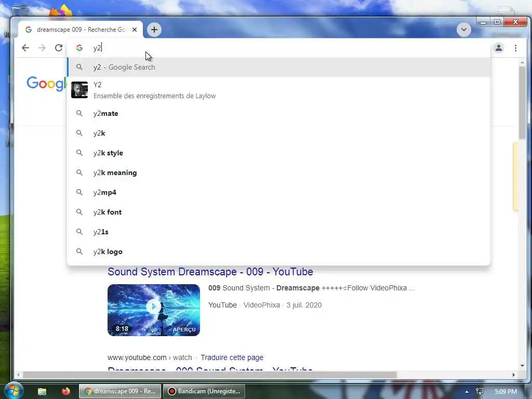The width and height of the screenshot is (532, 399).
Task: Click the scroll up arrow of page
Action: [x=522, y=63]
